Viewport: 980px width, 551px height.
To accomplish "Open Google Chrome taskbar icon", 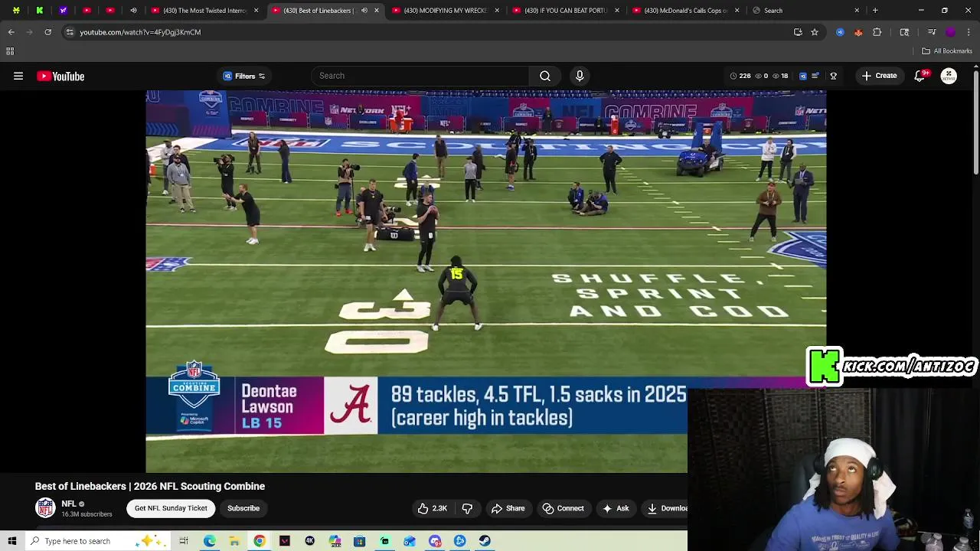I will (260, 541).
